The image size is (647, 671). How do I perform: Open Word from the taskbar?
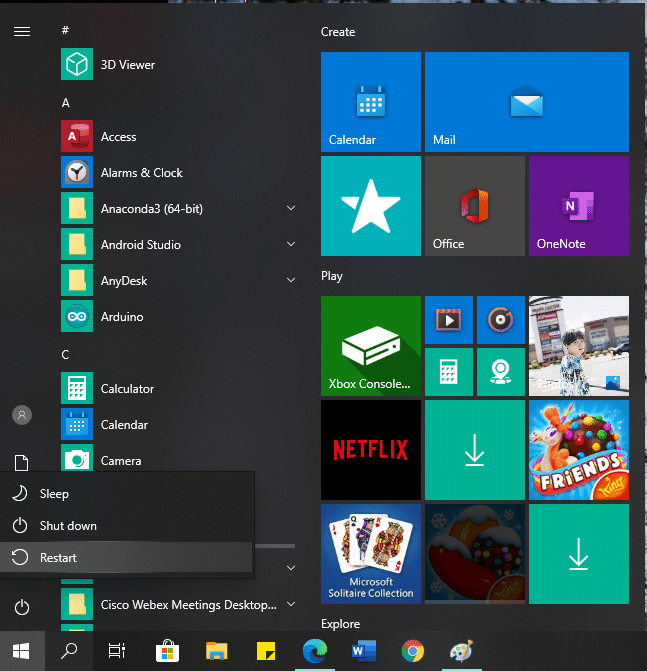pyautogui.click(x=364, y=651)
